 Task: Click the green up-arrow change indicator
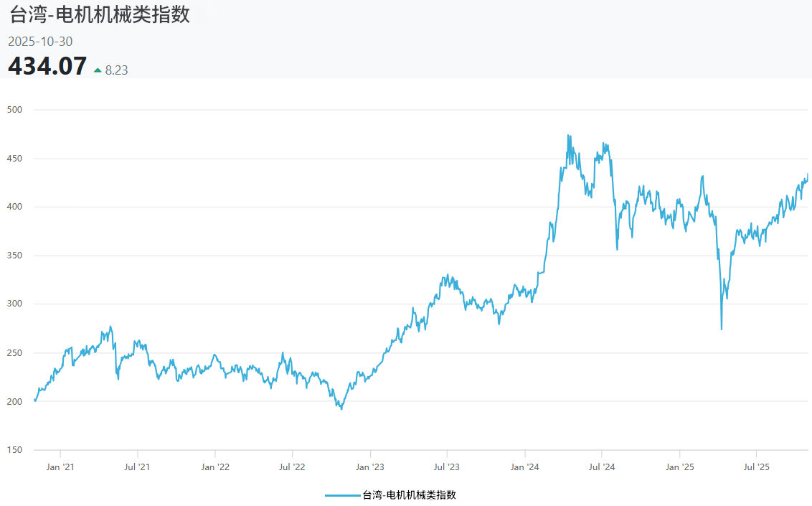click(x=97, y=69)
